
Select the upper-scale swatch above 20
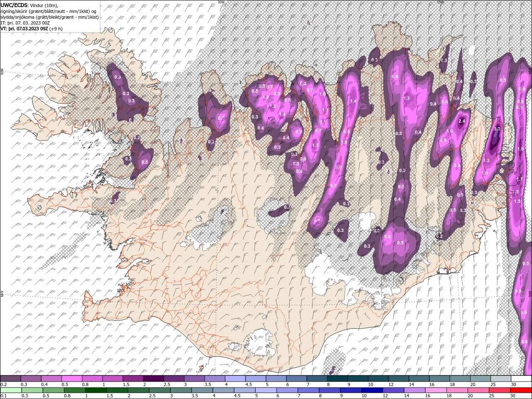click(x=480, y=379)
